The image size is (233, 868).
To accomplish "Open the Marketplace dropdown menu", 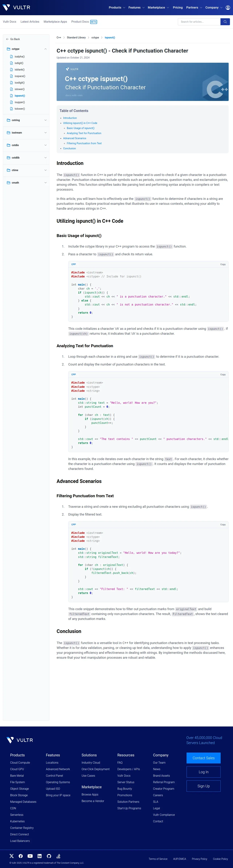I will click(x=158, y=7).
